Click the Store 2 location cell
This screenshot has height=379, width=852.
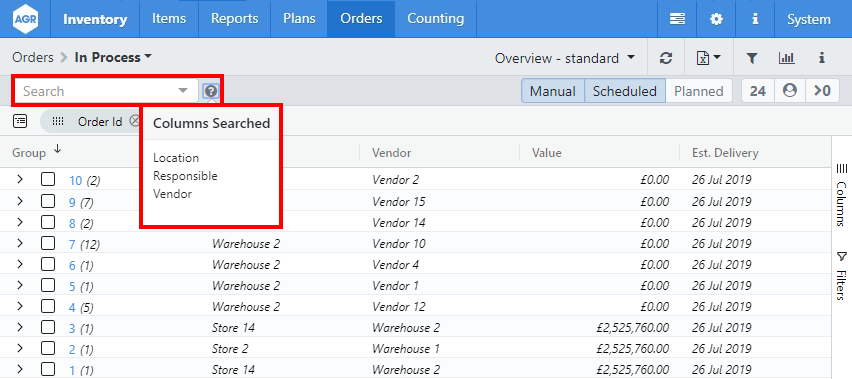[x=230, y=349]
